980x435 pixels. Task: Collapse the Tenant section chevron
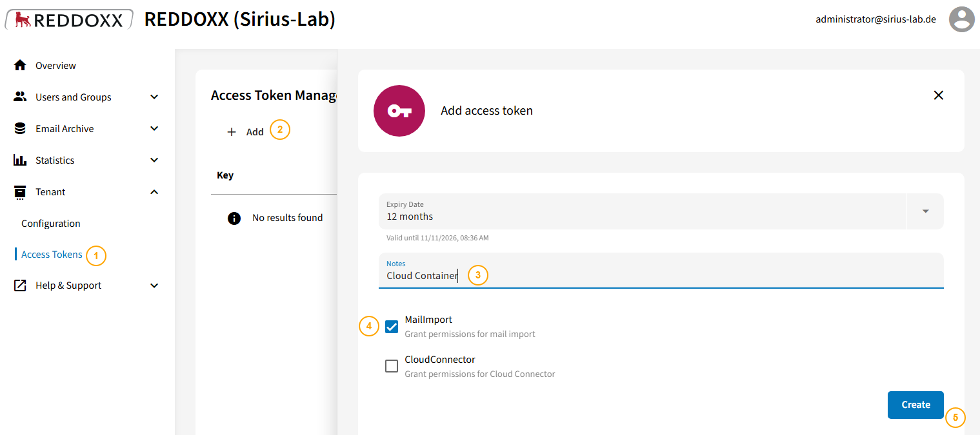click(154, 191)
